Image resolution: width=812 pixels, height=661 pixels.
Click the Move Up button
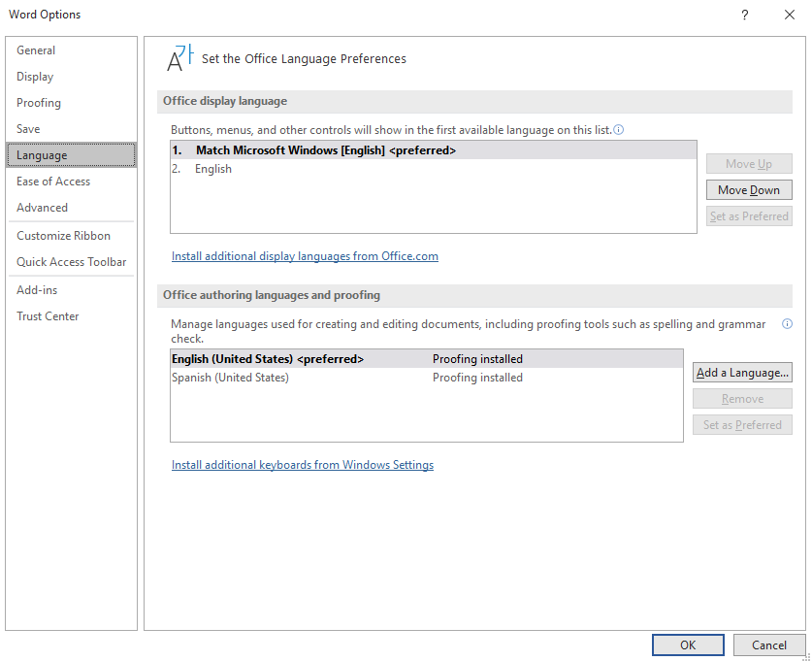point(749,164)
